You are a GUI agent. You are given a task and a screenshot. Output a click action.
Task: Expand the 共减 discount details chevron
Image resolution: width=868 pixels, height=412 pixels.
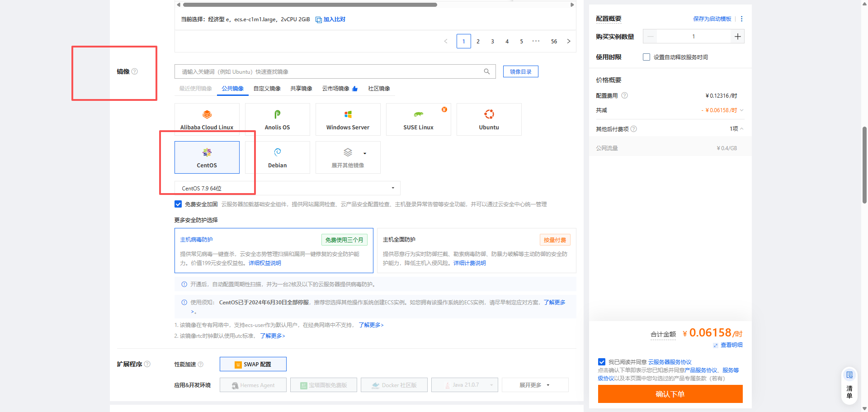[x=742, y=110]
